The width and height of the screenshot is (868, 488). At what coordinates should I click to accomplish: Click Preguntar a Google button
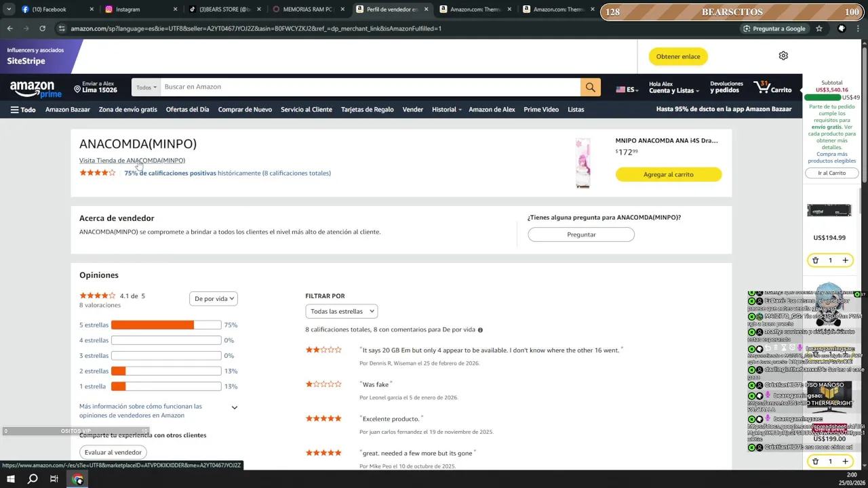pos(774,28)
